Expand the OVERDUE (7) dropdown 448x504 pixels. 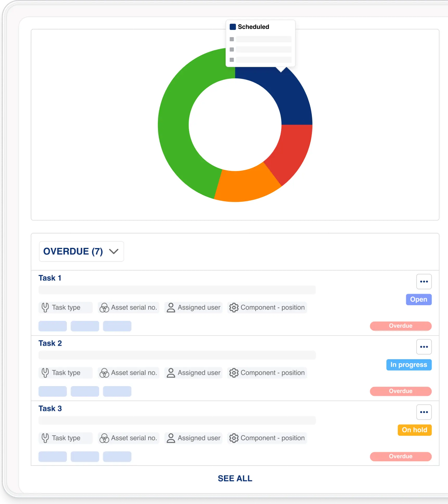(81, 251)
